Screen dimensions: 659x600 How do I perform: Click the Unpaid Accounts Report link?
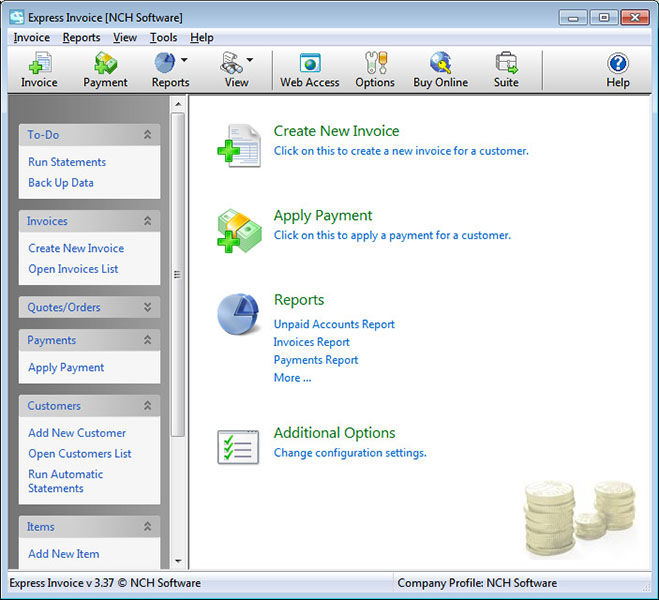(334, 324)
